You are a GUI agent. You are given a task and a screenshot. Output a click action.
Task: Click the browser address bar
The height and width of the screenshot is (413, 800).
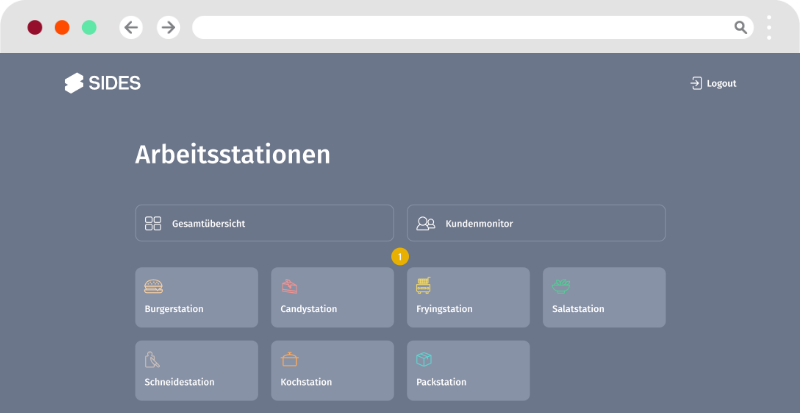click(x=473, y=27)
